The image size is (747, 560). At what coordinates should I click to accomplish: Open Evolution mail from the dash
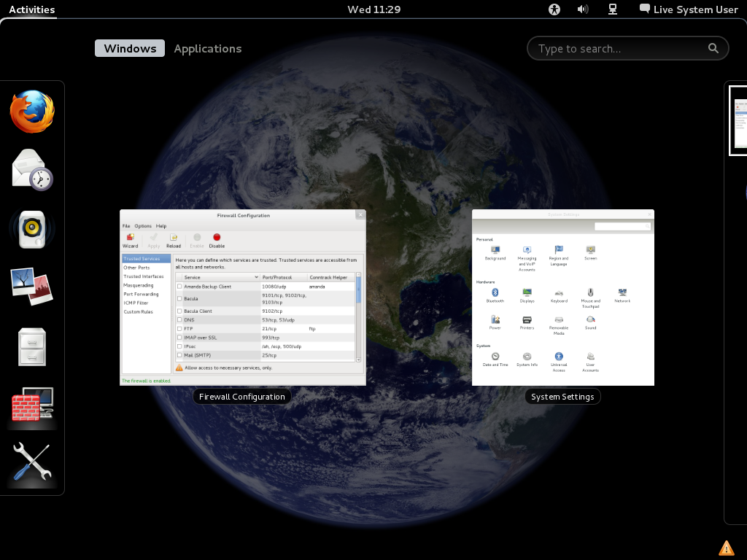point(32,170)
